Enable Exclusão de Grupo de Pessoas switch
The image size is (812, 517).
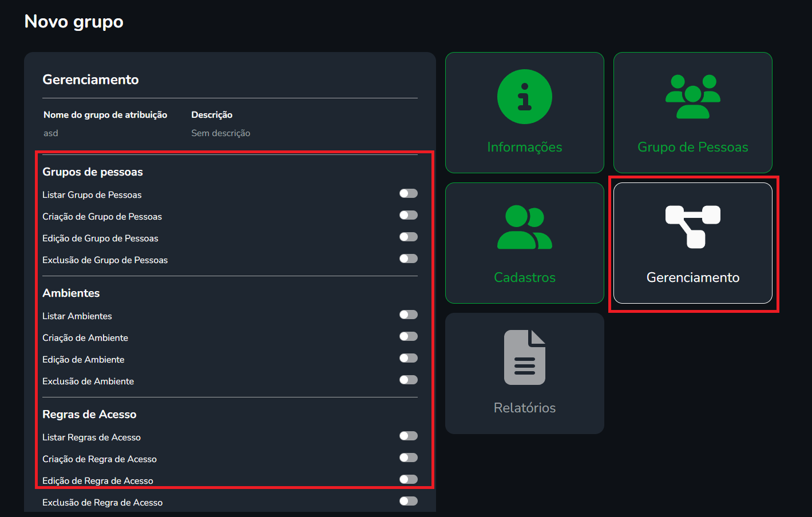409,258
